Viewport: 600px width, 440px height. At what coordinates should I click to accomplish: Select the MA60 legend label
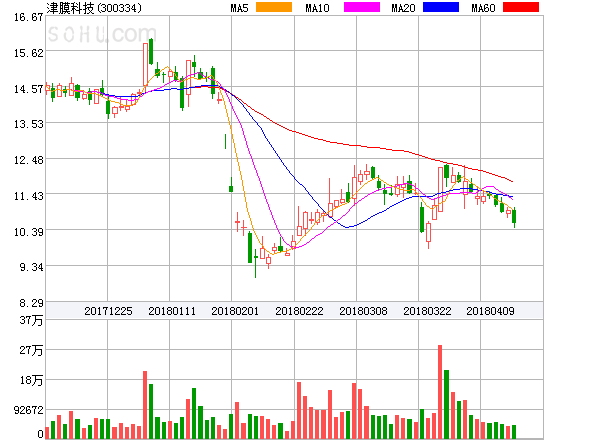point(483,8)
